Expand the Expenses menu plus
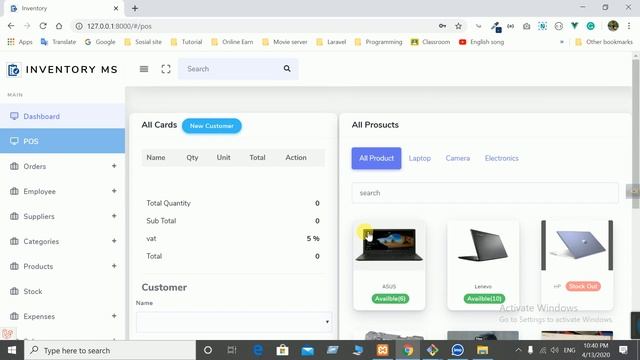This screenshot has height=360, width=640. [x=114, y=316]
